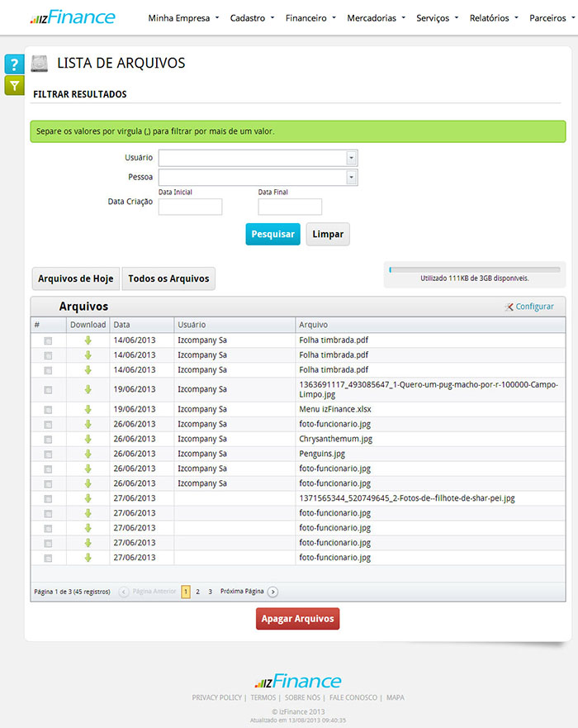Image resolution: width=578 pixels, height=728 pixels.
Task: Open Configurar table settings
Action: [529, 307]
